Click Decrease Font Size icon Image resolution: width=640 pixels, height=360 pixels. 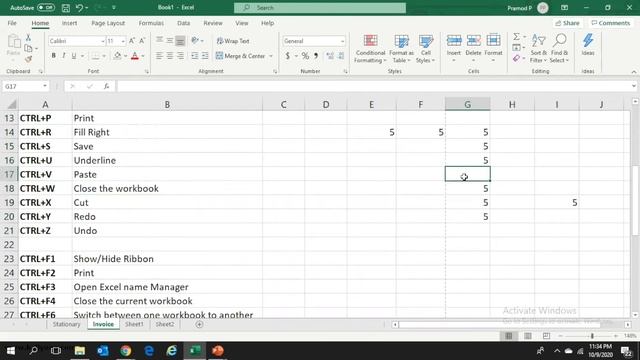(142, 41)
